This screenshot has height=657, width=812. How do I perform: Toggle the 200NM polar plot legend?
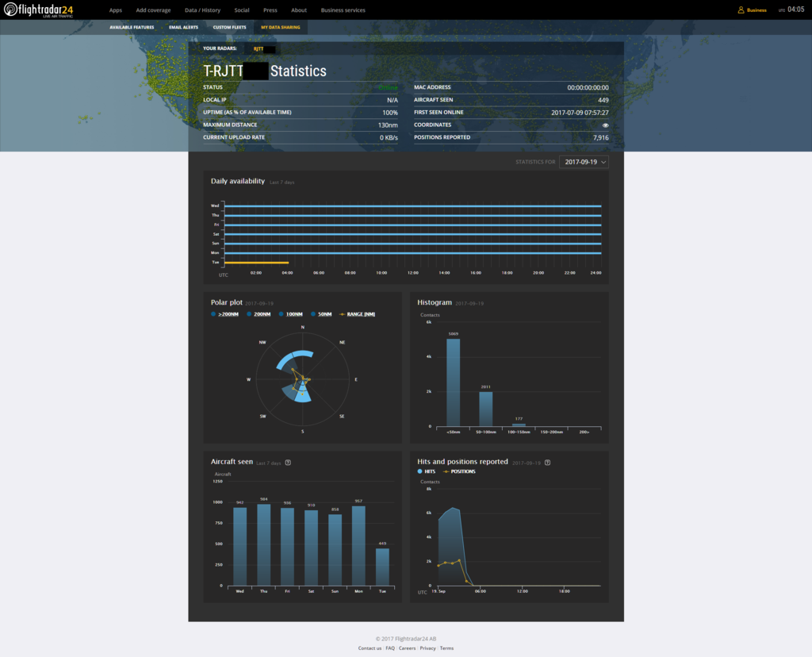coord(259,314)
